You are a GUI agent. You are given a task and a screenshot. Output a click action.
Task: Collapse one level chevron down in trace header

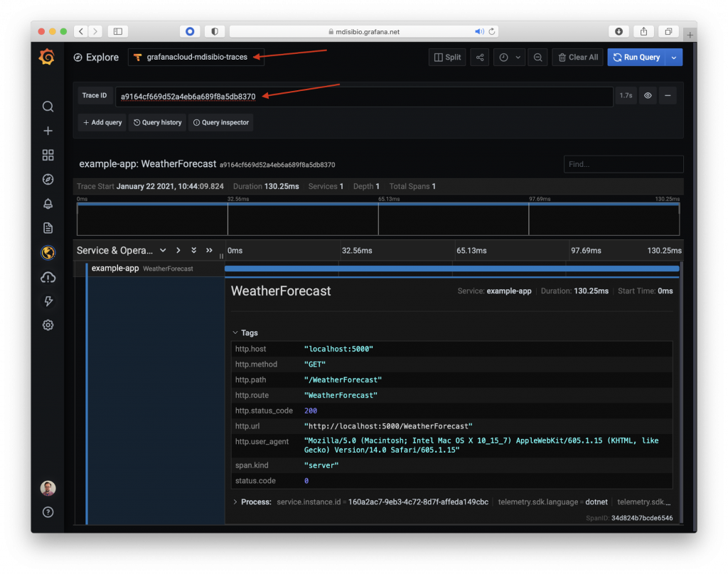click(x=163, y=251)
